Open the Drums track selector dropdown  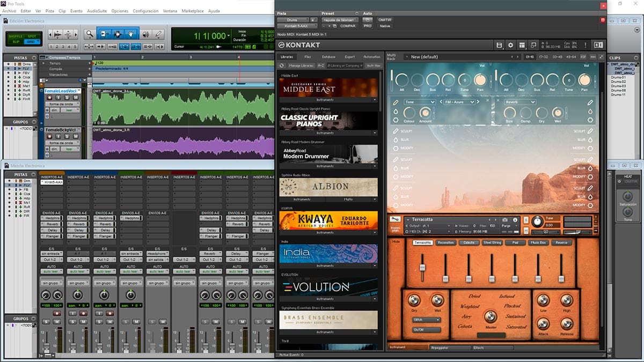[293, 20]
